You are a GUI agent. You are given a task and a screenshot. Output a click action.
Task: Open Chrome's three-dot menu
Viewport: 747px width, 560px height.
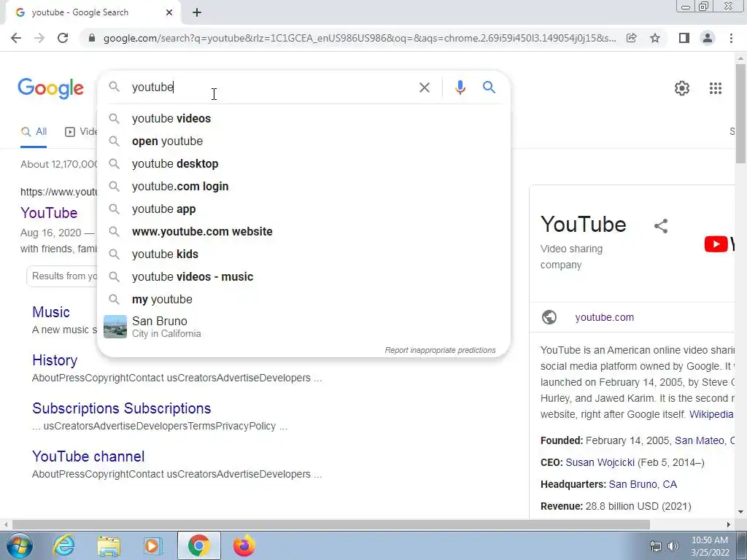[731, 38]
